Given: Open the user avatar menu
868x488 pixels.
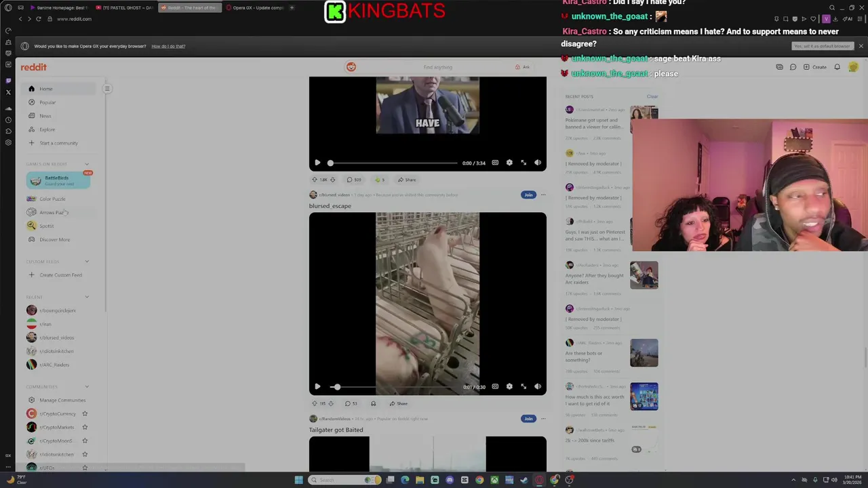Looking at the screenshot, I should pos(853,67).
